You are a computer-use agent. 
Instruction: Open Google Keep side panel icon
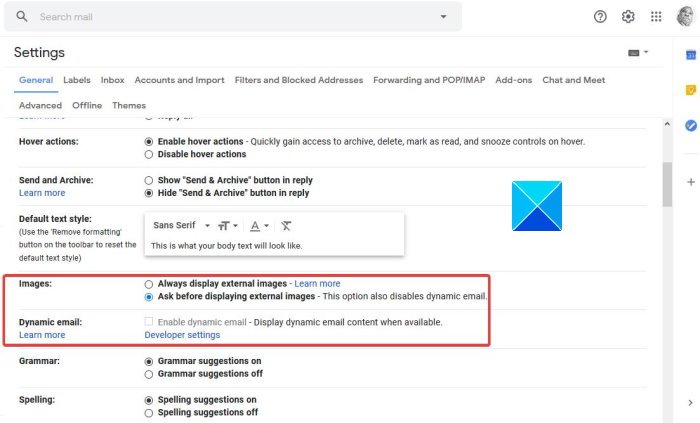tap(691, 90)
